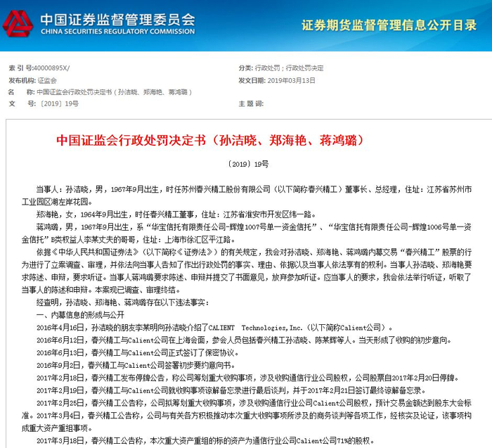Click heading 一、内幕信息的形成与公开
The width and height of the screenshot is (492, 448).
[80, 315]
